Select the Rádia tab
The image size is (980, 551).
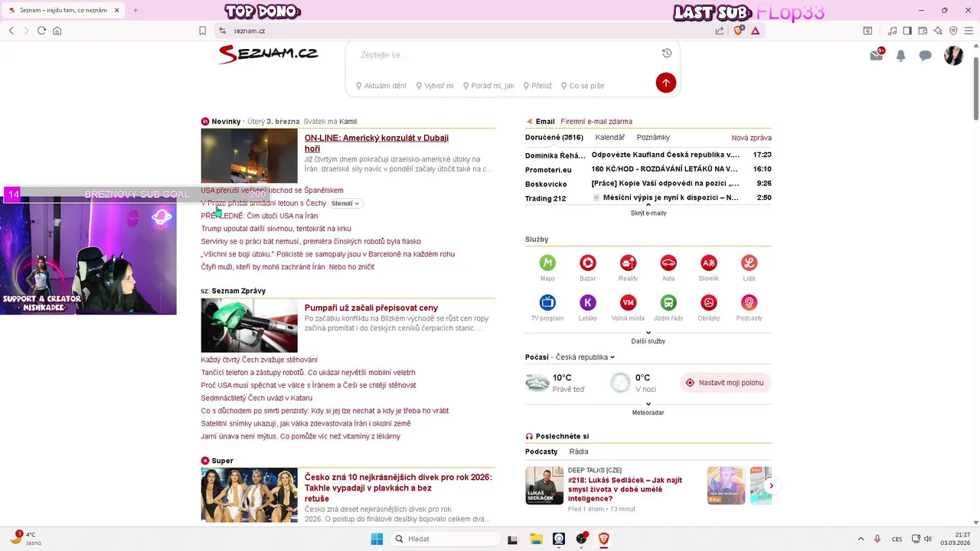pyautogui.click(x=579, y=452)
